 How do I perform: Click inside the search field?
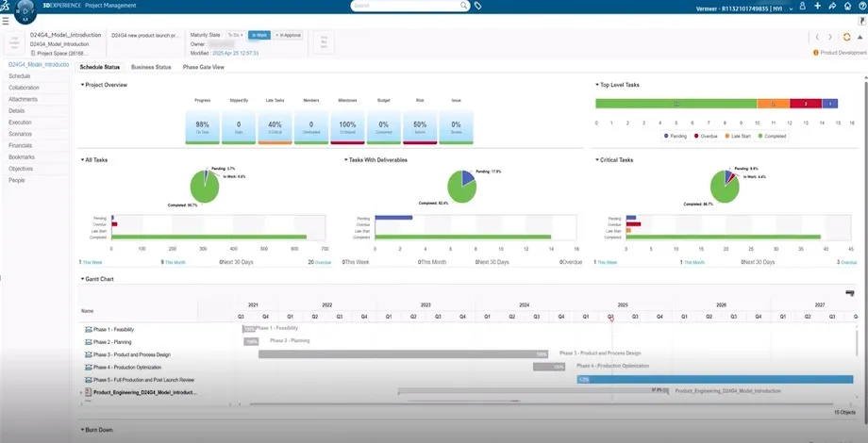(406, 6)
